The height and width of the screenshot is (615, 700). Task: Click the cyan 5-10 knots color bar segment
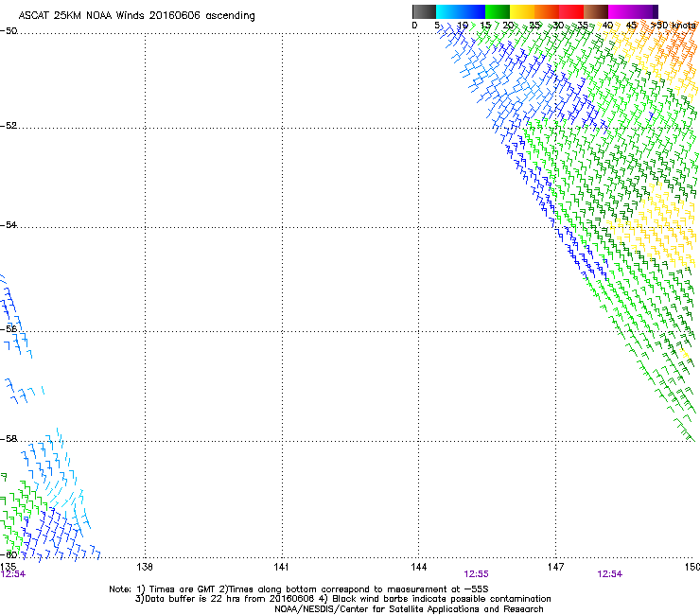coord(448,11)
